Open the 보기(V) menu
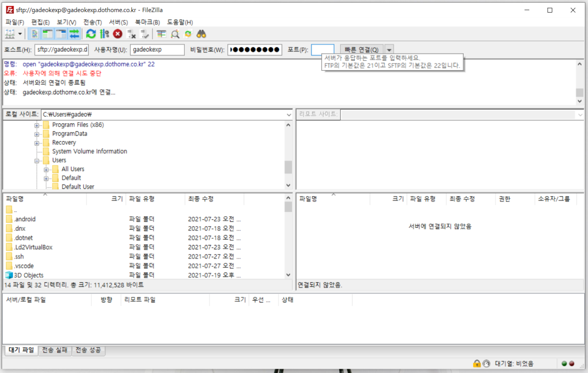Screen dimensions: 588x373 pyautogui.click(x=66, y=22)
